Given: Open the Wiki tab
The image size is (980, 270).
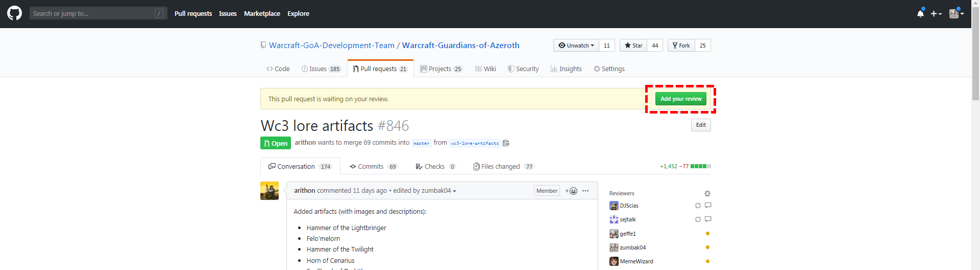Looking at the screenshot, I should (x=485, y=69).
